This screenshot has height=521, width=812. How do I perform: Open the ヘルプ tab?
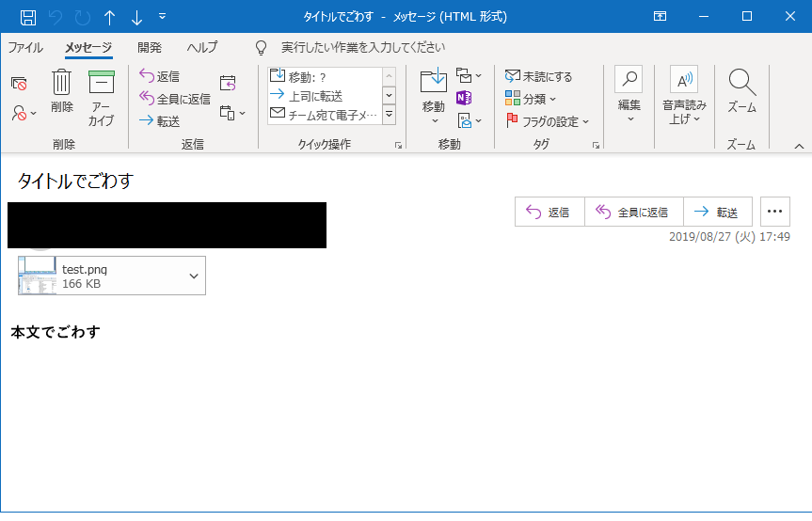202,48
